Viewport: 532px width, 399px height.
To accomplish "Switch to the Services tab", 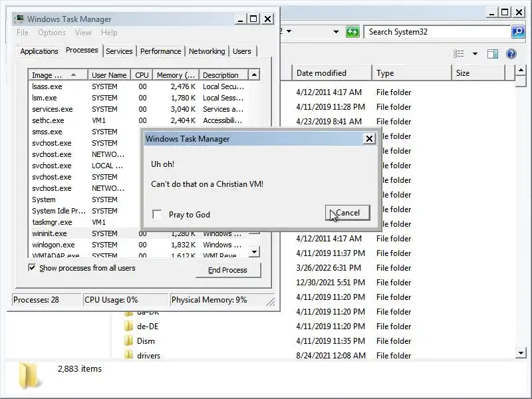I will pyautogui.click(x=119, y=51).
